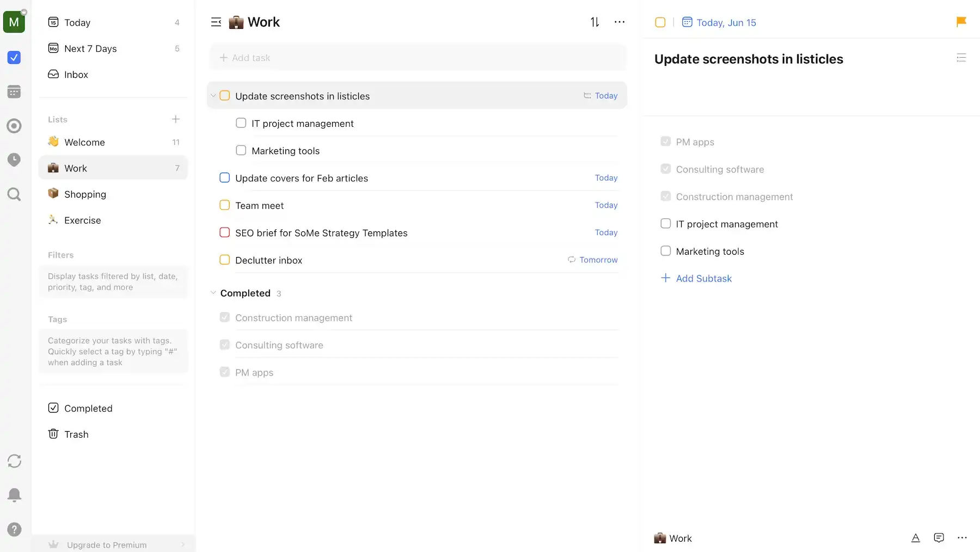The image size is (980, 552).
Task: Click Add Subtask
Action: click(696, 278)
